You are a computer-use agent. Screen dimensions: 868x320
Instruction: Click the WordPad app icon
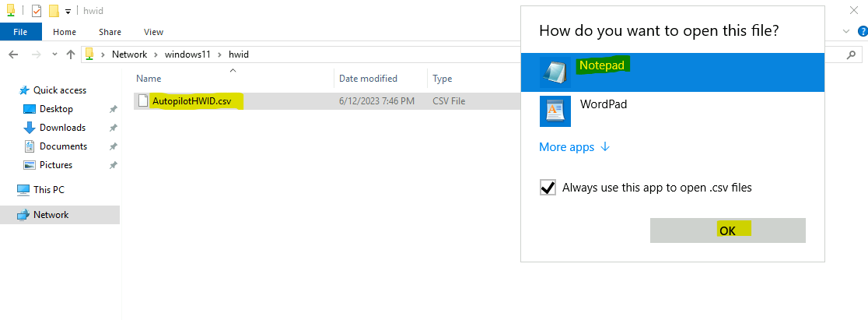point(555,111)
